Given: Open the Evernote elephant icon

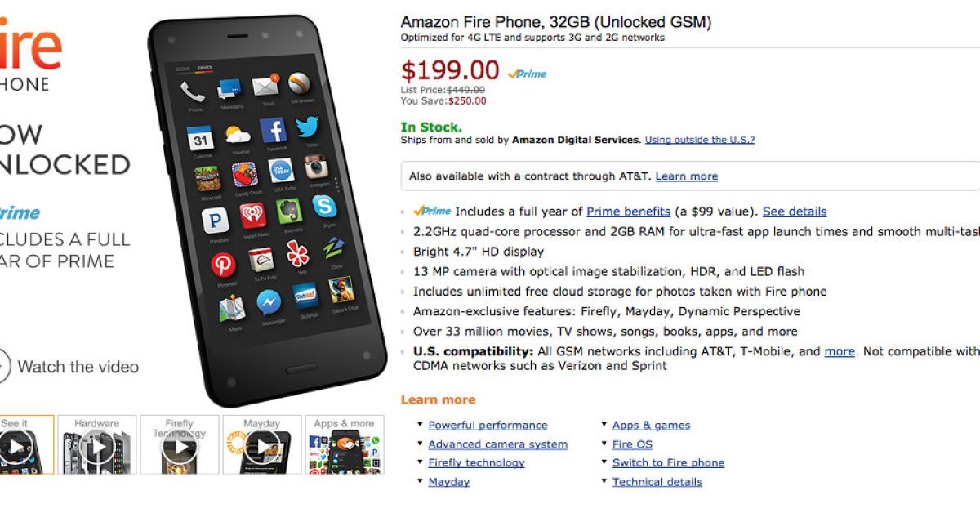Looking at the screenshot, I should [288, 211].
